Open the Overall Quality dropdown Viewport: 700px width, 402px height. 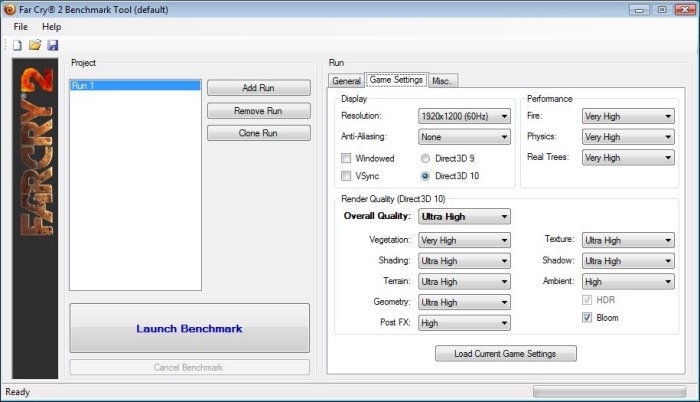(464, 217)
